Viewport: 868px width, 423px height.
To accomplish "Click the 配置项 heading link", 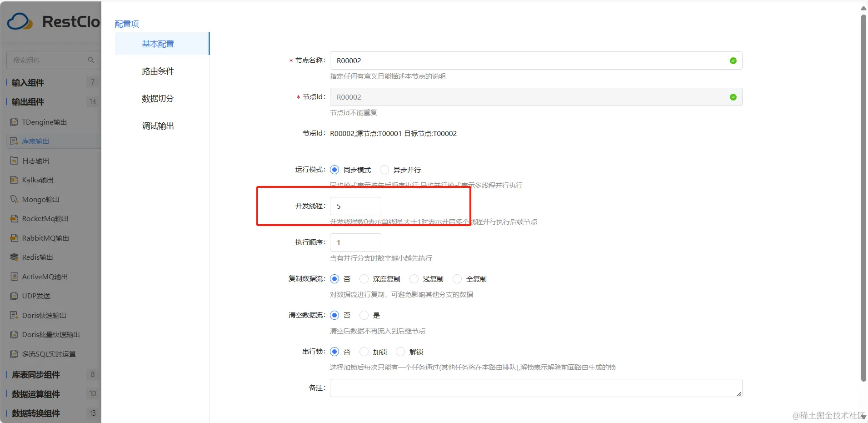I will (x=127, y=24).
